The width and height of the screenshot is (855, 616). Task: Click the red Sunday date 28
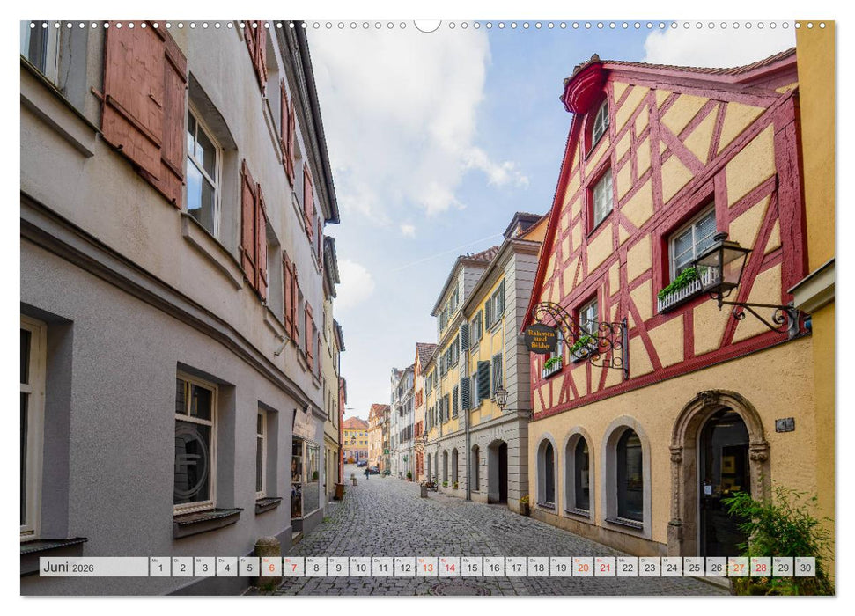point(762,567)
